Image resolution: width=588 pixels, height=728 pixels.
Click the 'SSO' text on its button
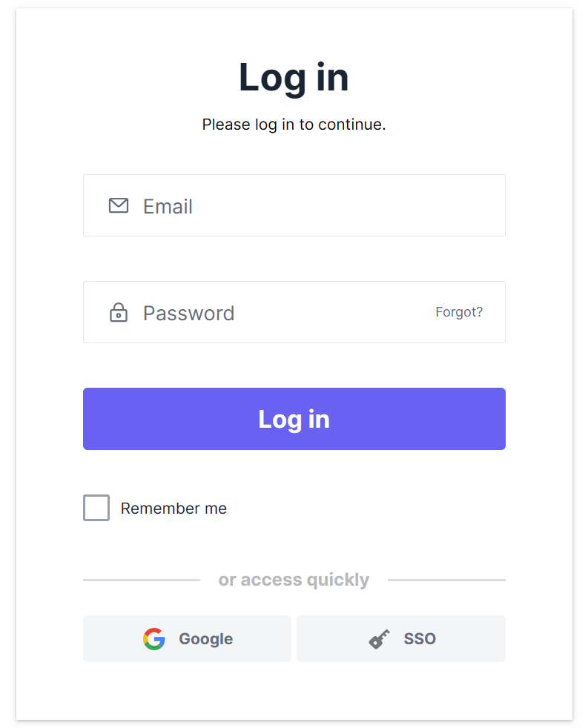tap(420, 639)
